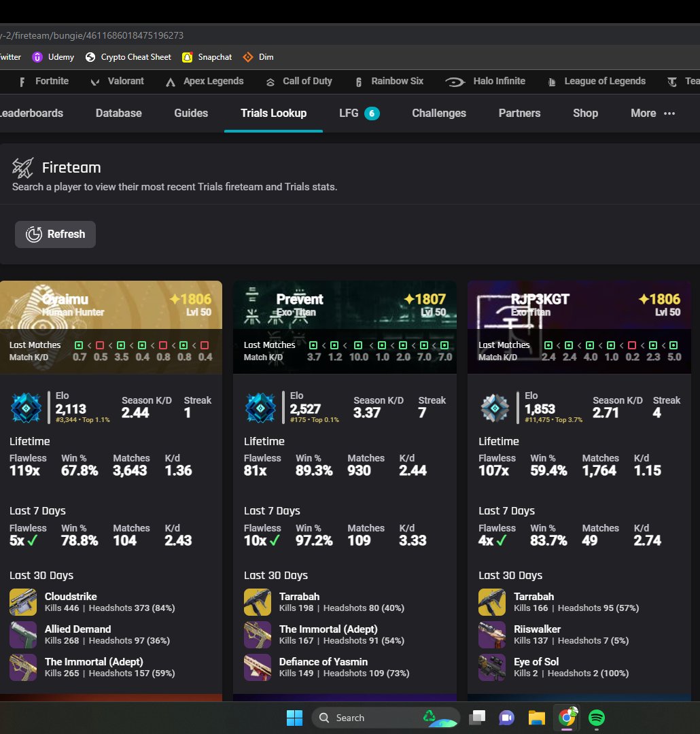Select the Trials Lookup tab
This screenshot has width=700, height=734.
coord(273,113)
